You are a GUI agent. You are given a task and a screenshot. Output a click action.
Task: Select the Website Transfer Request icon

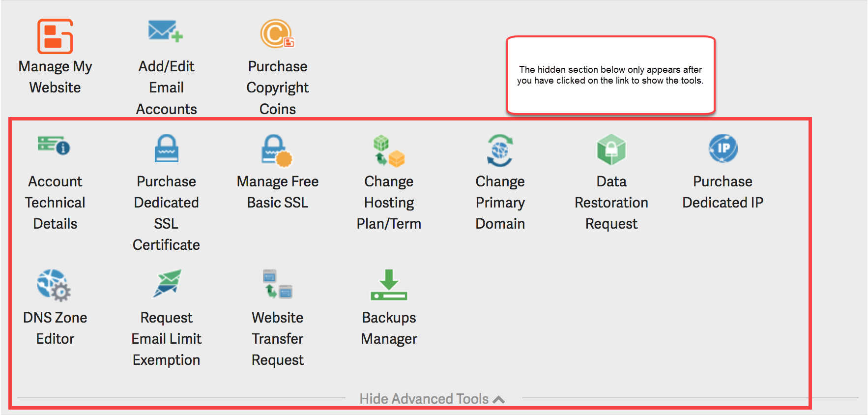coord(277,284)
